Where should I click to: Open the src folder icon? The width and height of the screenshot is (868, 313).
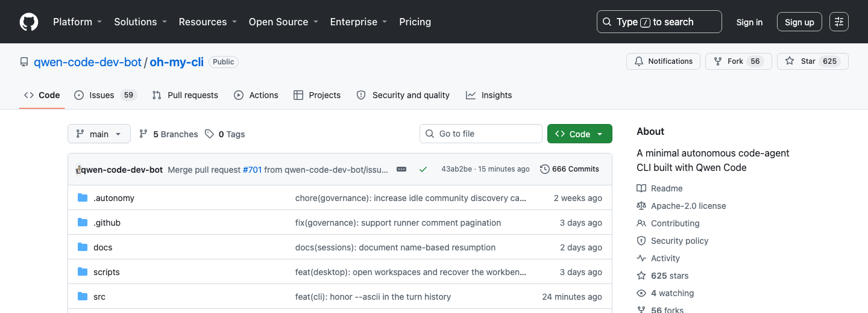(x=83, y=297)
